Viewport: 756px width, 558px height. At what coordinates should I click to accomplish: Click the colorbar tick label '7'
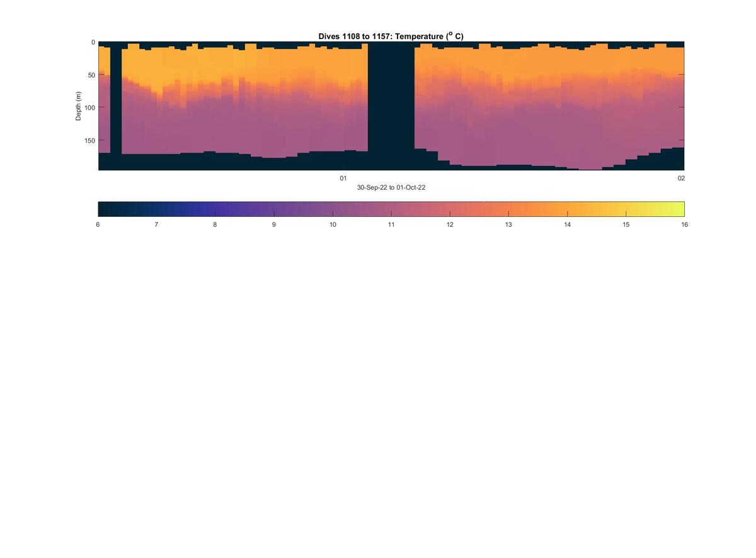[x=156, y=224]
